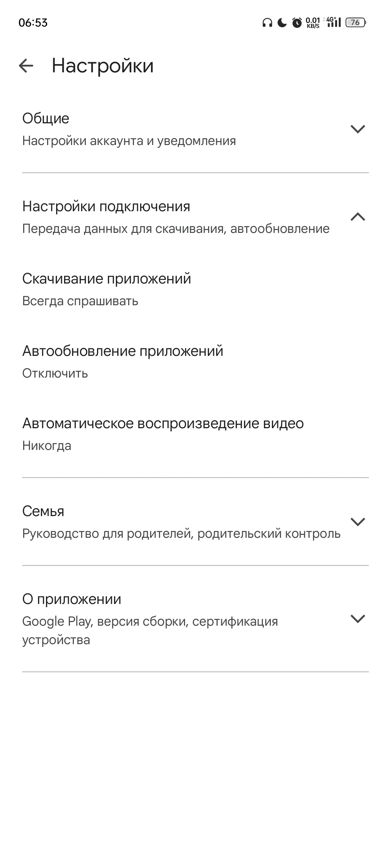Tap the Семья section title
Screen dimensions: 391x868
(43, 511)
